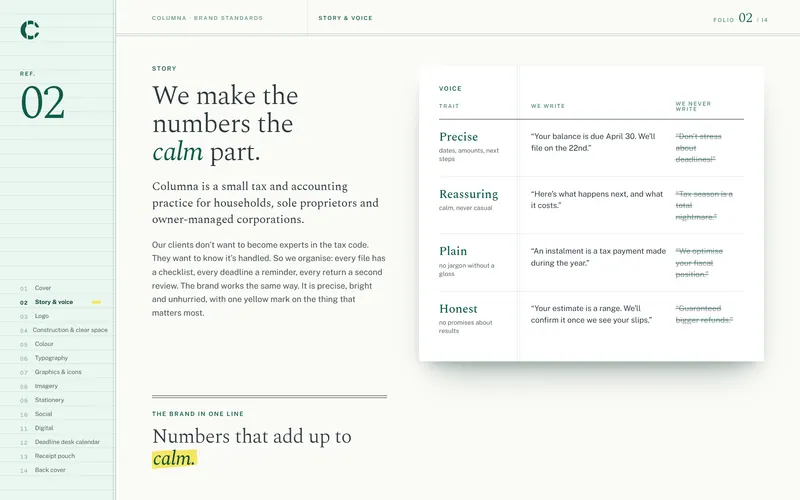Click the WE NEVER WRITE column header

[x=693, y=106]
